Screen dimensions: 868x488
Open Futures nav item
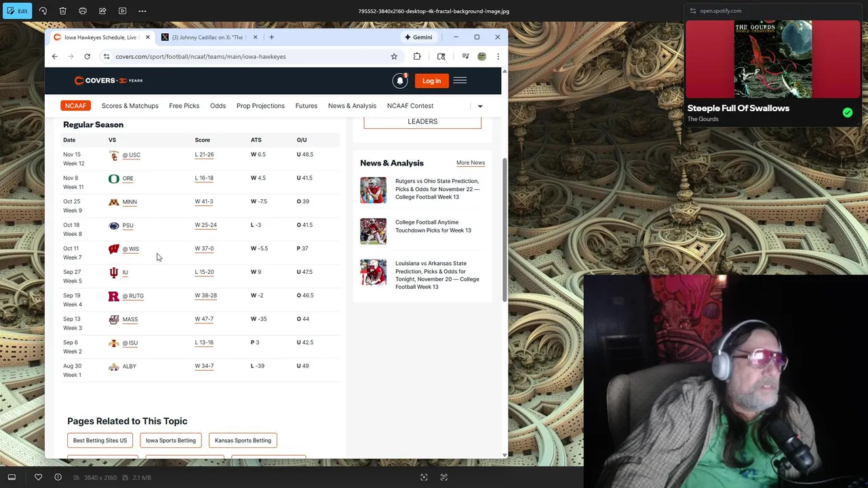306,106
